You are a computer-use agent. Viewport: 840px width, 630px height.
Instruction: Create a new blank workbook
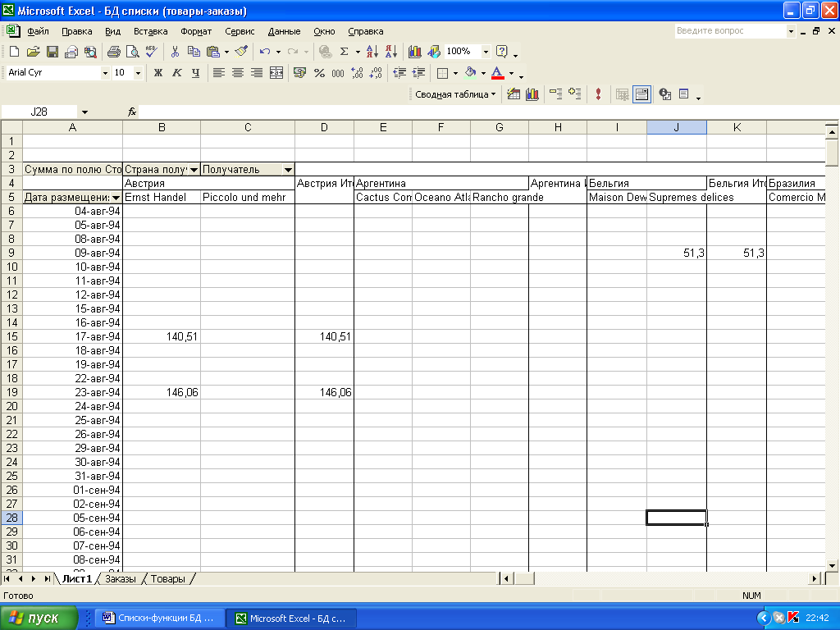click(x=15, y=52)
